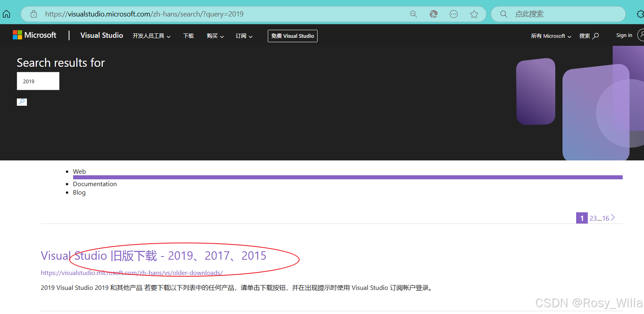Expand the 购买 dropdown menu
The height and width of the screenshot is (314, 644).
215,36
